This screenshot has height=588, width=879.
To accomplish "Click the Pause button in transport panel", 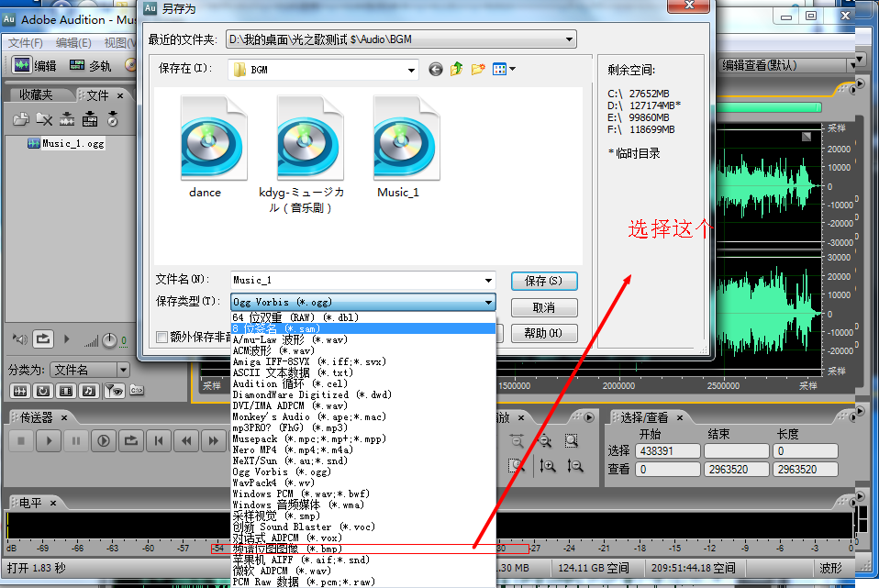I will coord(76,440).
